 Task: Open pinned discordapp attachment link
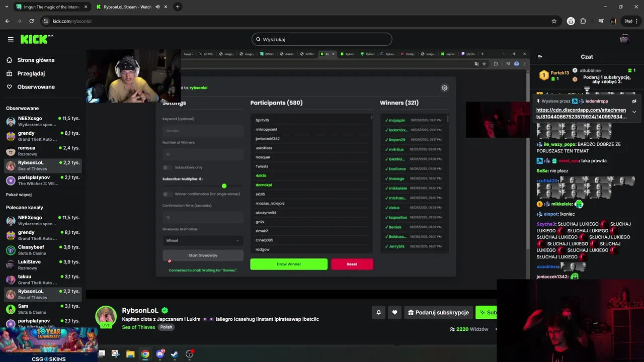coord(582,113)
